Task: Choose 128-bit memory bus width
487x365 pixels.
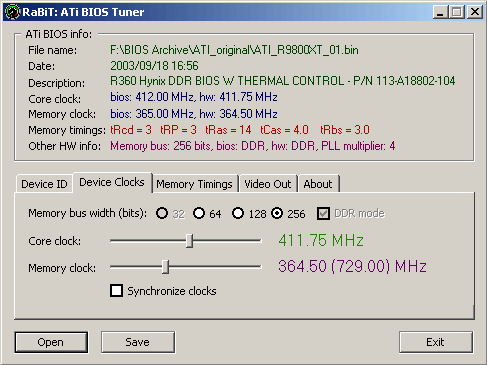Action: (238, 213)
